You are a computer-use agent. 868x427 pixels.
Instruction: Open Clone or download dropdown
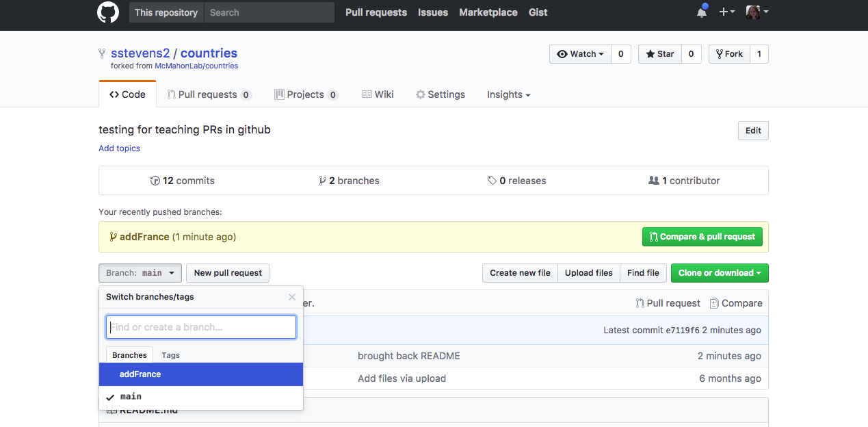[x=720, y=273]
